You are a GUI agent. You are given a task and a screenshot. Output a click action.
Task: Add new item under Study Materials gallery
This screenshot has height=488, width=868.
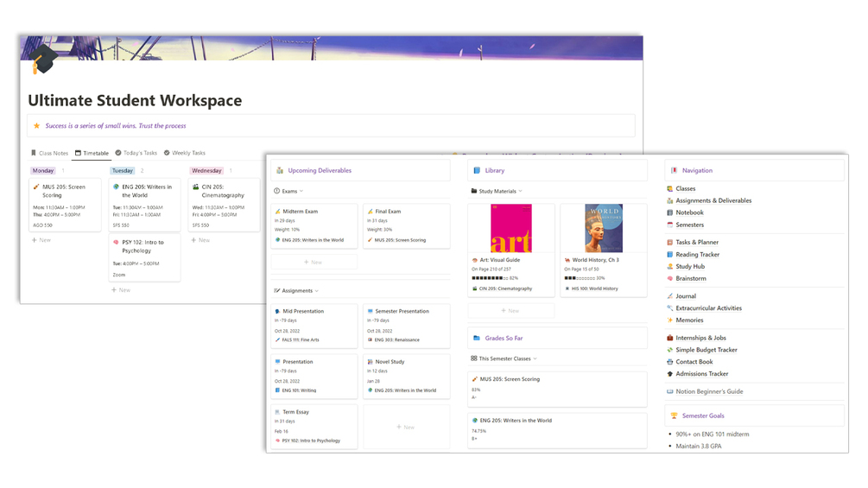[x=510, y=310]
